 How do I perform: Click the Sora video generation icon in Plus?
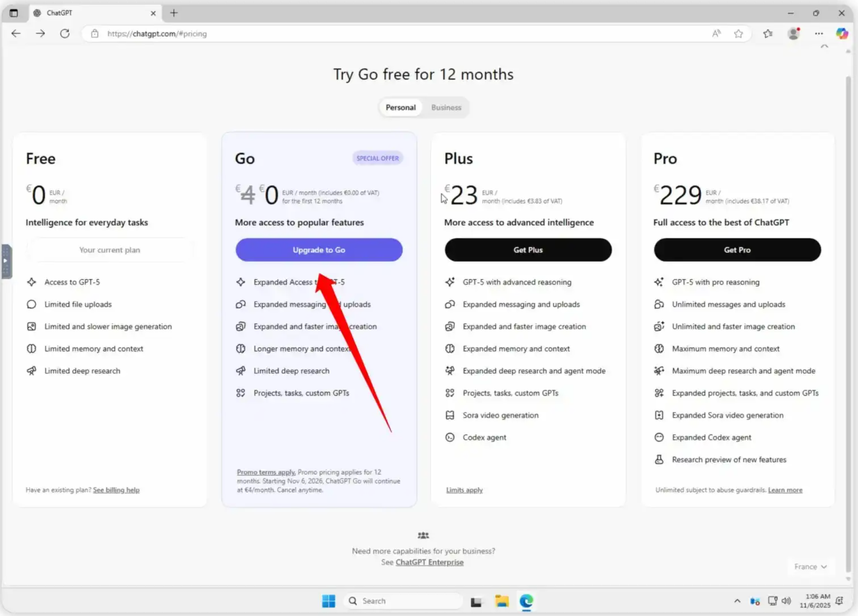450,415
